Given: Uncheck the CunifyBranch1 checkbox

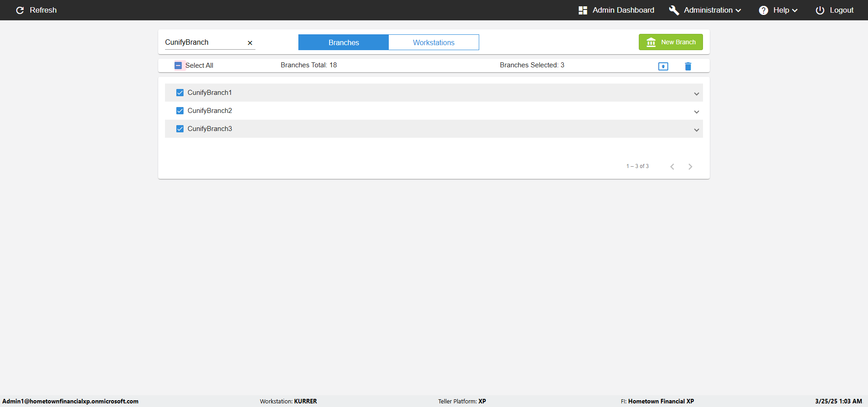Looking at the screenshot, I should [180, 93].
